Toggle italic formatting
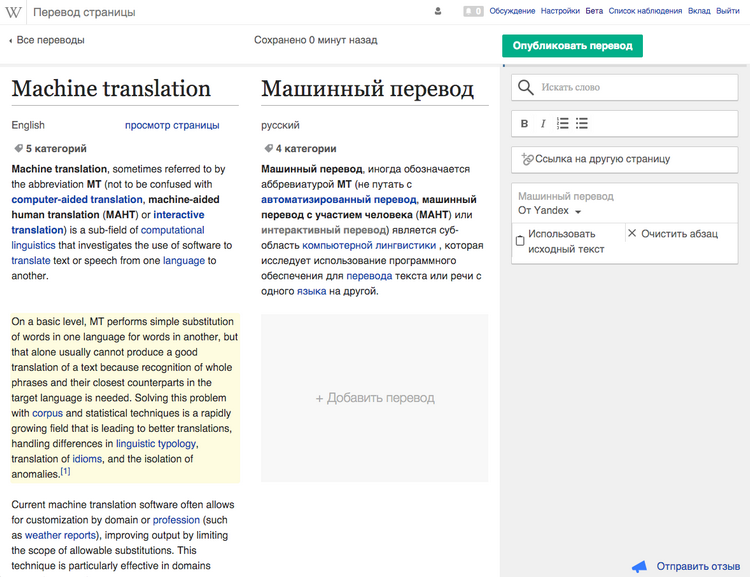The image size is (750, 577). (543, 124)
